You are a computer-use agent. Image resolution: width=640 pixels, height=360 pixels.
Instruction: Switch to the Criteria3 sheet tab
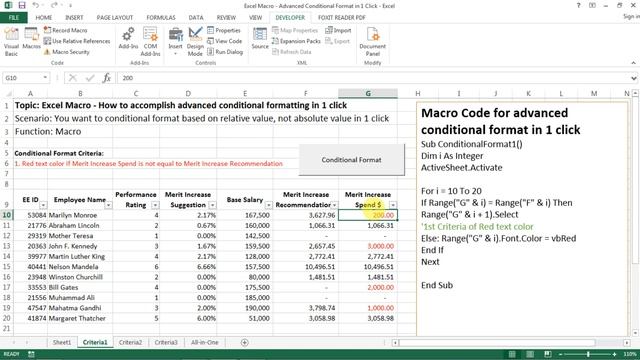tap(166, 342)
